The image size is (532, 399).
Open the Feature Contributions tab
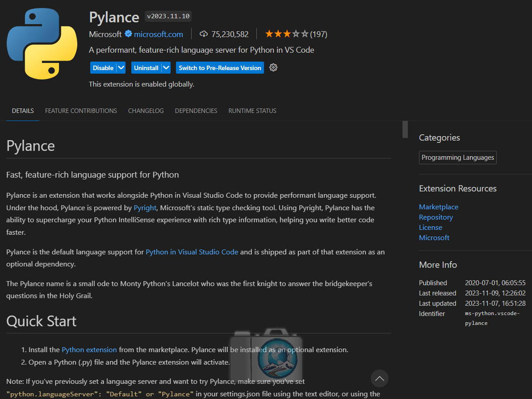coord(81,111)
